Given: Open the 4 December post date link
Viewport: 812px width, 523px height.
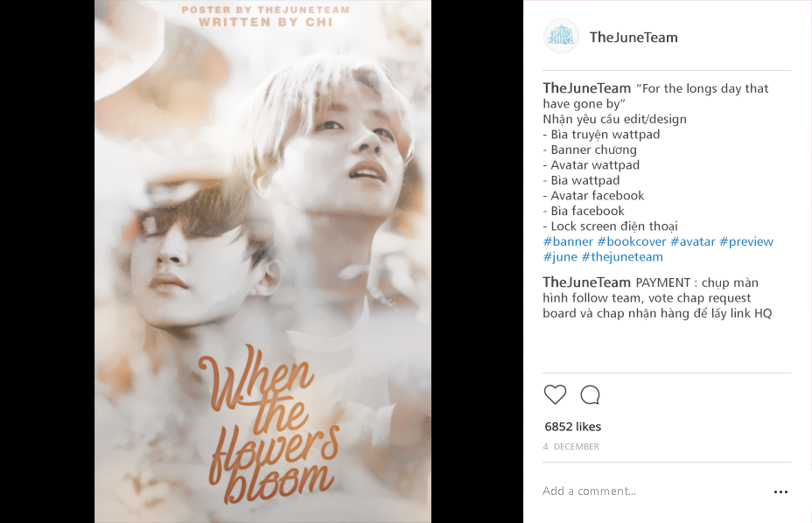Looking at the screenshot, I should pyautogui.click(x=570, y=446).
